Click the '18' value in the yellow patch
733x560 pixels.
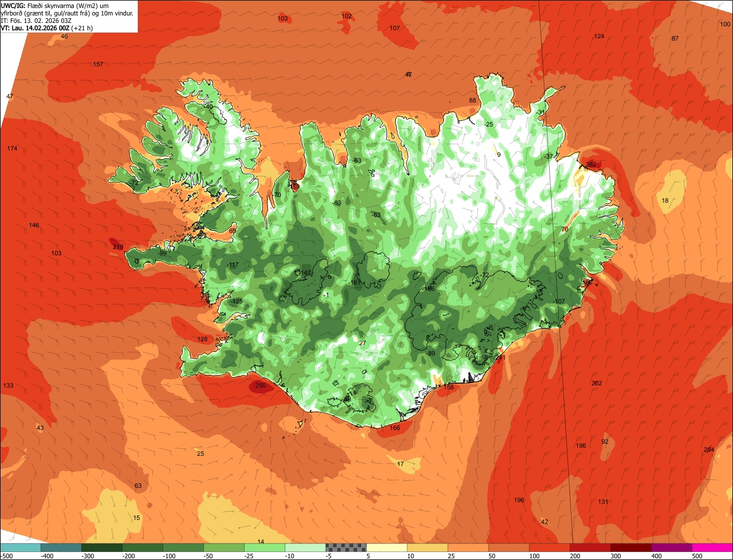click(665, 200)
